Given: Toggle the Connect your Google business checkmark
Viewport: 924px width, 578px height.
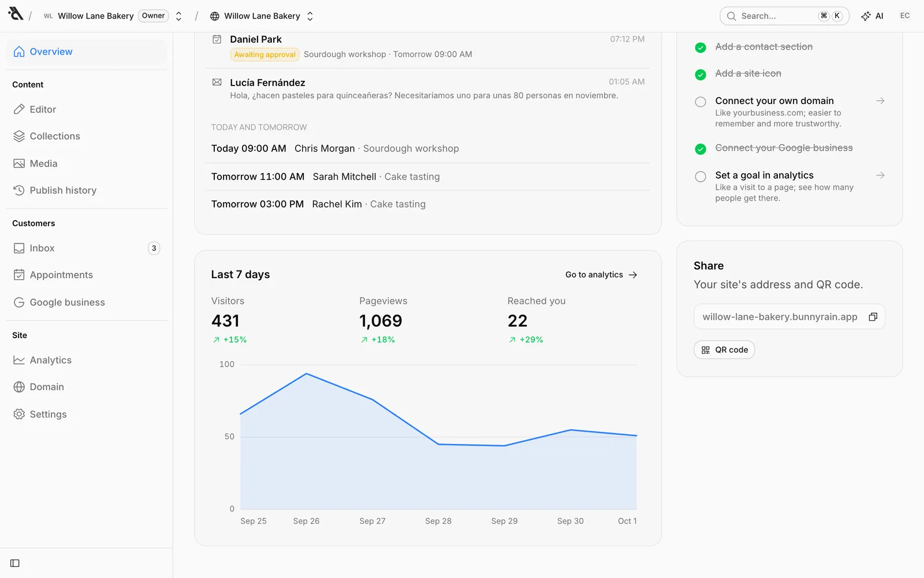Looking at the screenshot, I should coord(701,149).
